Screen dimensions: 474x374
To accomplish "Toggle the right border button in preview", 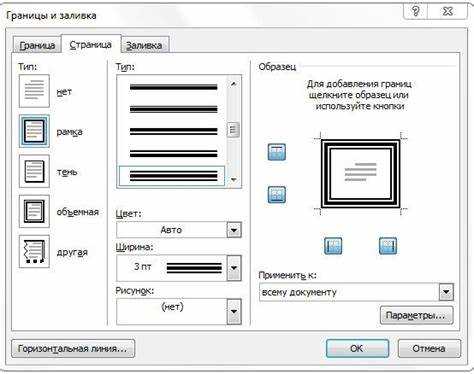I will tap(388, 246).
